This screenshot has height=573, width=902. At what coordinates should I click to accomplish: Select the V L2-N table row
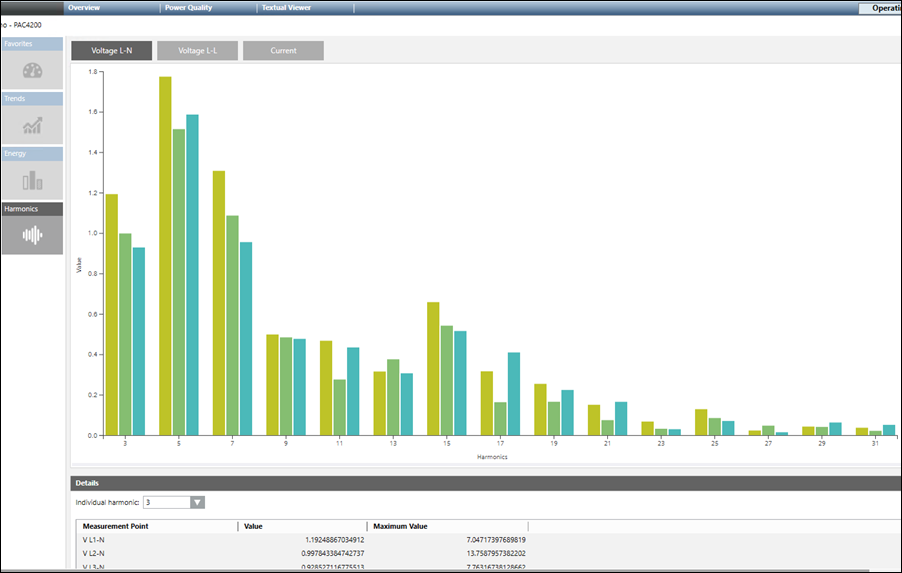point(300,553)
